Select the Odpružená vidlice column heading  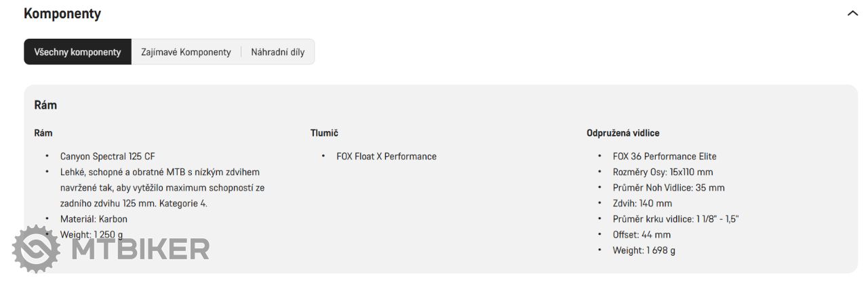(x=623, y=133)
